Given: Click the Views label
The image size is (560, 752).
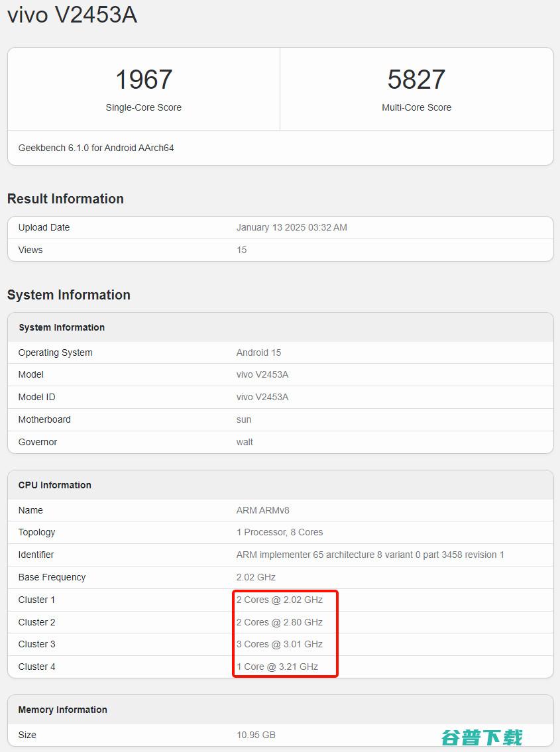Looking at the screenshot, I should point(30,250).
